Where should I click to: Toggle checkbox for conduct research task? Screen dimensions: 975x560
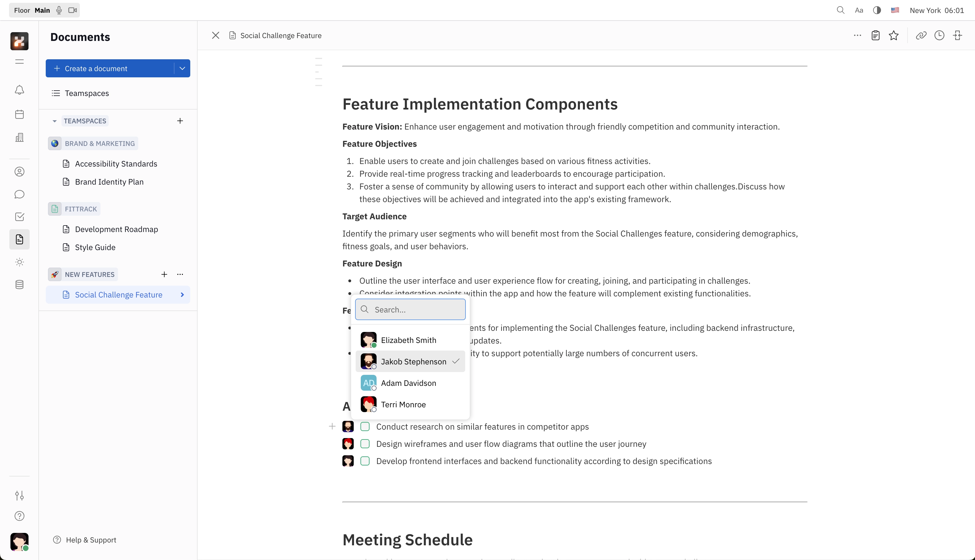[365, 426]
